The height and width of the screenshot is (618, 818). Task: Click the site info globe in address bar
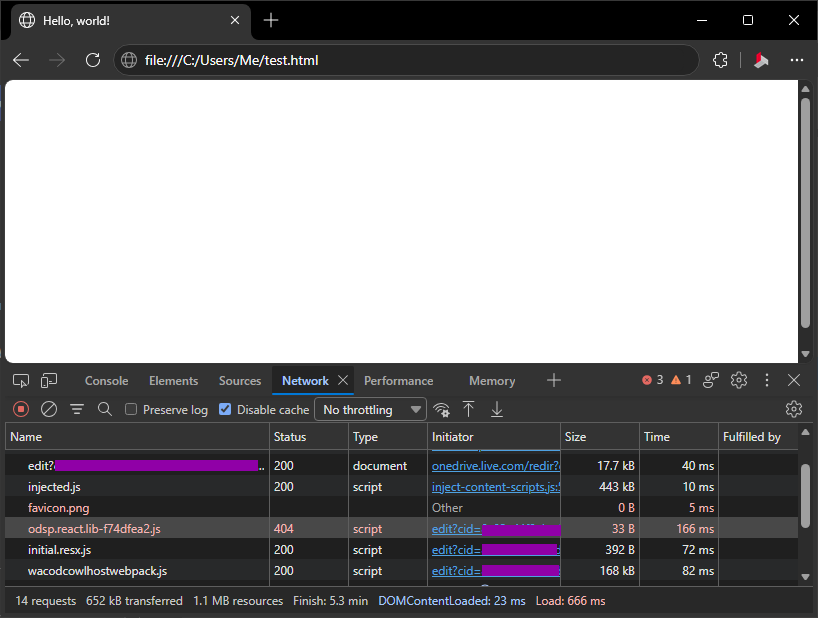129,60
